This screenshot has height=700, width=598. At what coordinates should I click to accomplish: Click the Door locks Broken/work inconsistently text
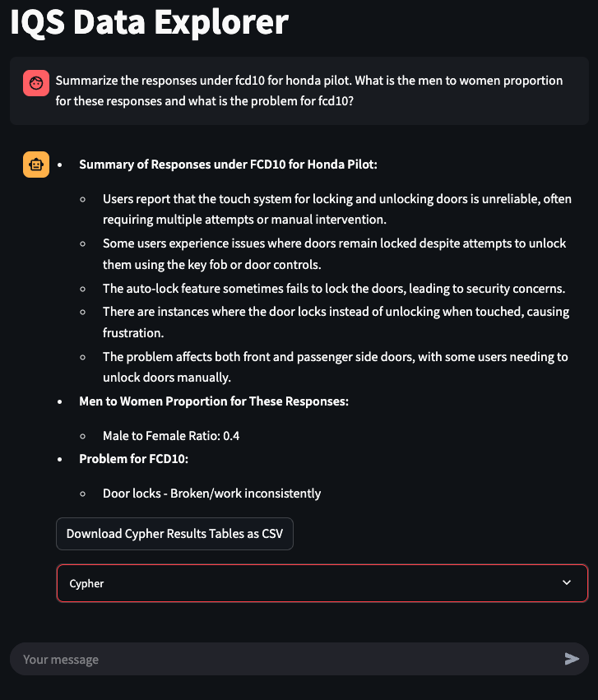[211, 494]
